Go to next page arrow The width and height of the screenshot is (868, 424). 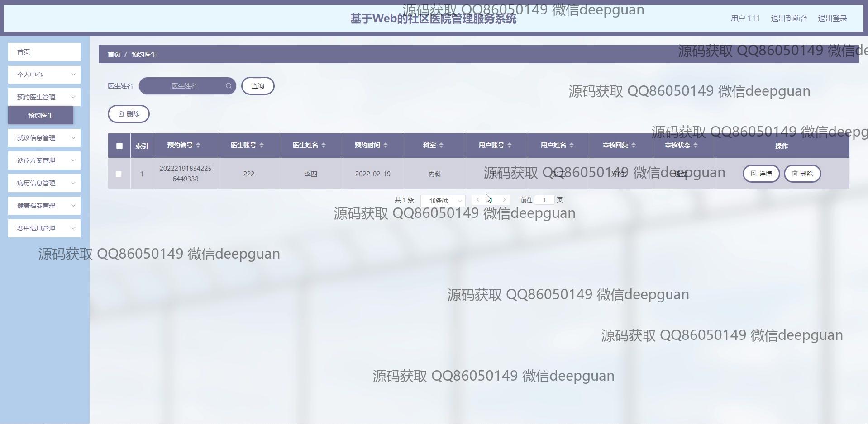[504, 200]
